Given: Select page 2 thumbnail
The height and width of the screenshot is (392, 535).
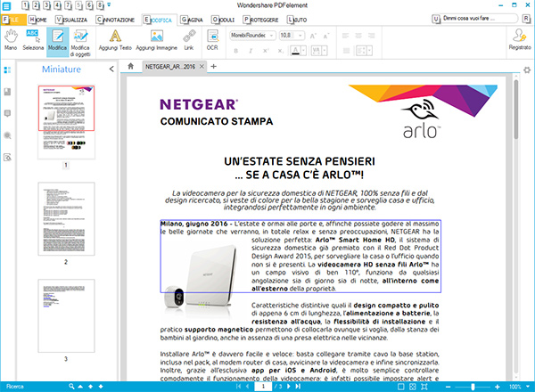Looking at the screenshot, I should 66,219.
